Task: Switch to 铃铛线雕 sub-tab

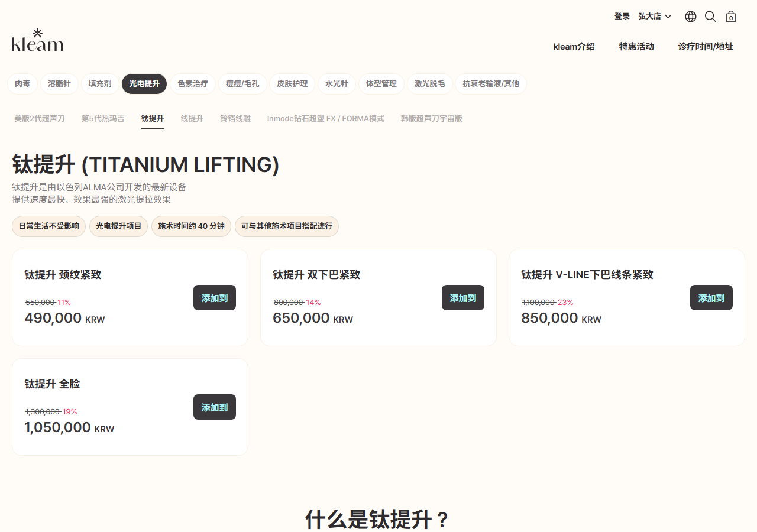Action: click(x=235, y=118)
